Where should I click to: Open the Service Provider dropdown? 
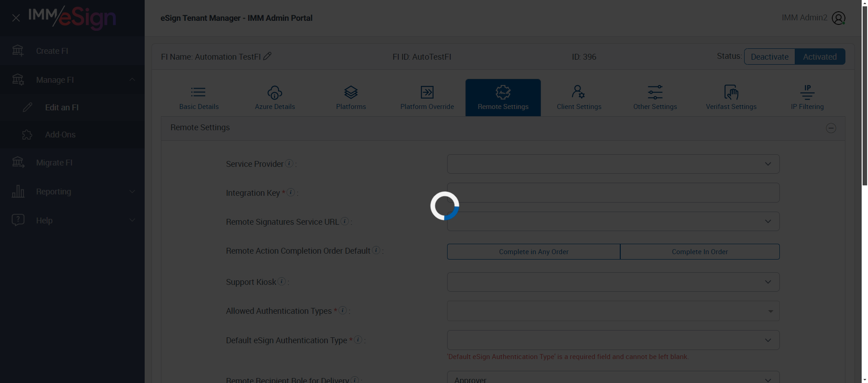tap(613, 164)
